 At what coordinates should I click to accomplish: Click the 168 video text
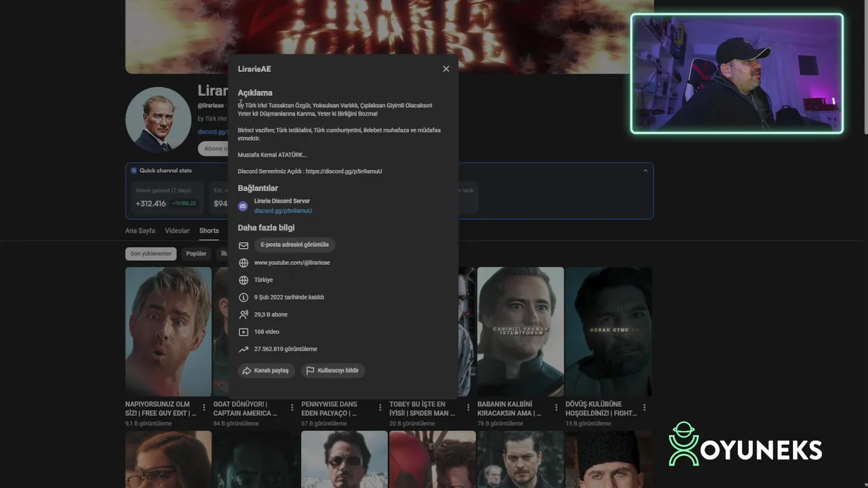(267, 332)
